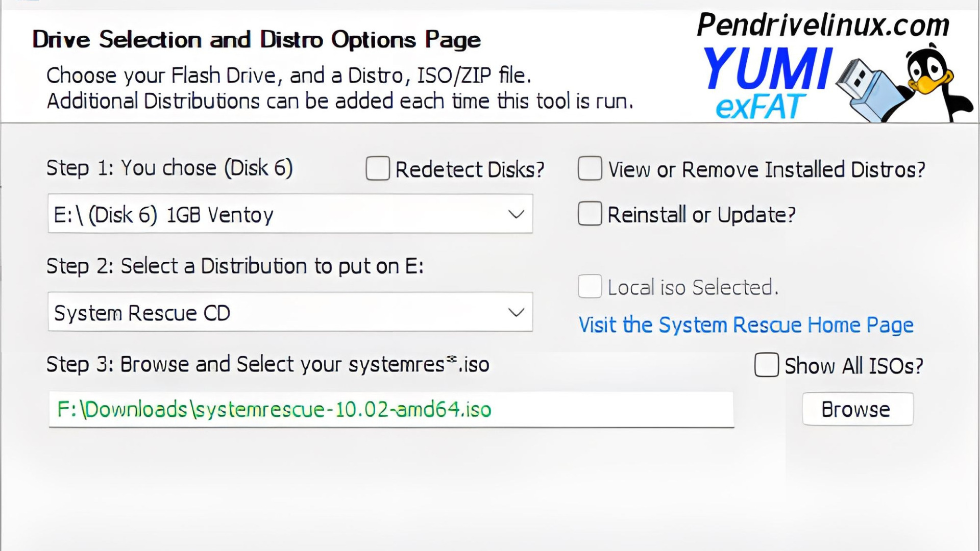Click the Step 3 Browse and Select label
Image resolution: width=980 pixels, height=551 pixels.
coord(267,365)
